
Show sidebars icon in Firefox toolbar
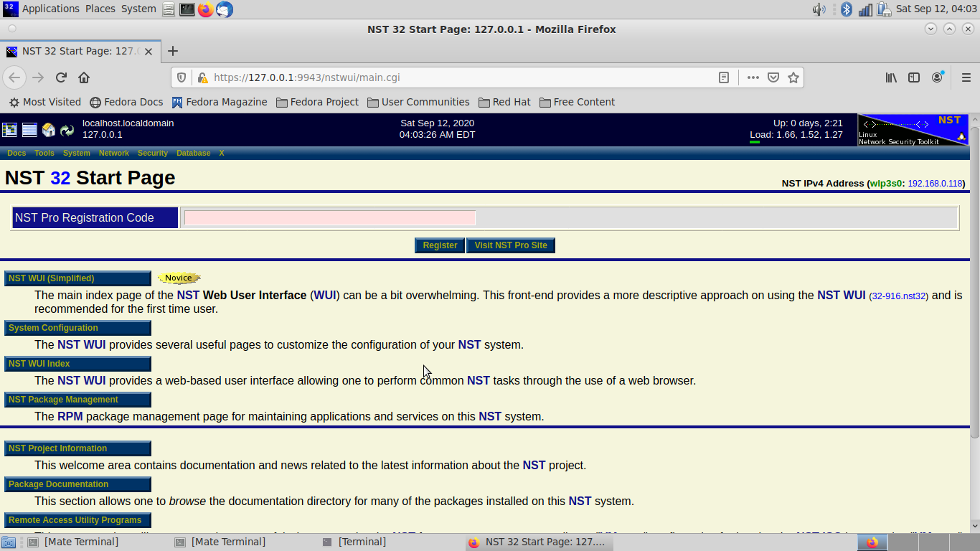[x=914, y=77]
